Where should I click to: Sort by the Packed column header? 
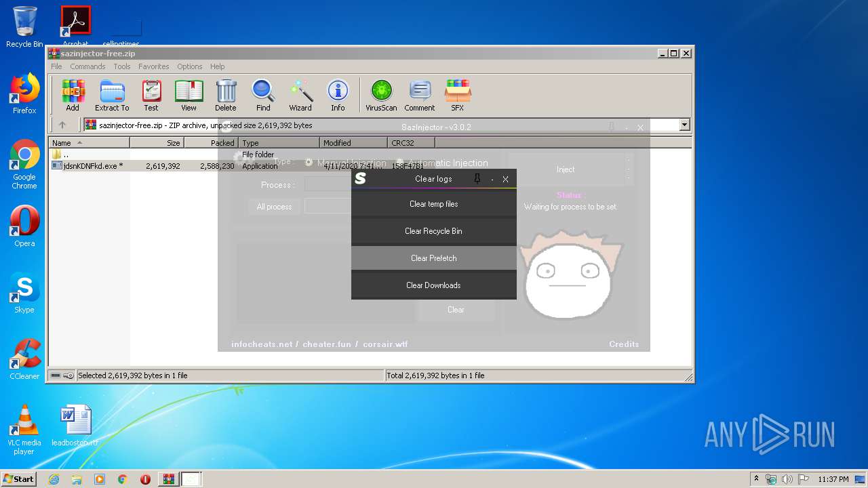[x=211, y=142]
